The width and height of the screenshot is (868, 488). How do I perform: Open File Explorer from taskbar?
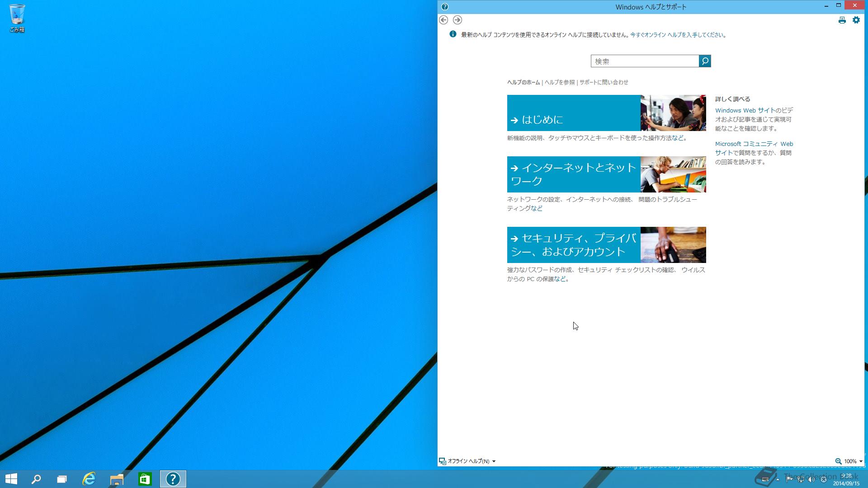coord(117,479)
